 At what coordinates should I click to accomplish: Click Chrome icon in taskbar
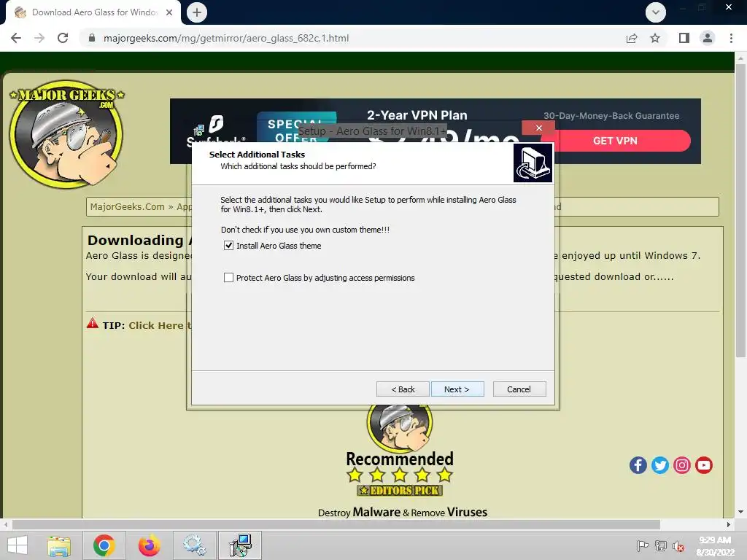[104, 545]
